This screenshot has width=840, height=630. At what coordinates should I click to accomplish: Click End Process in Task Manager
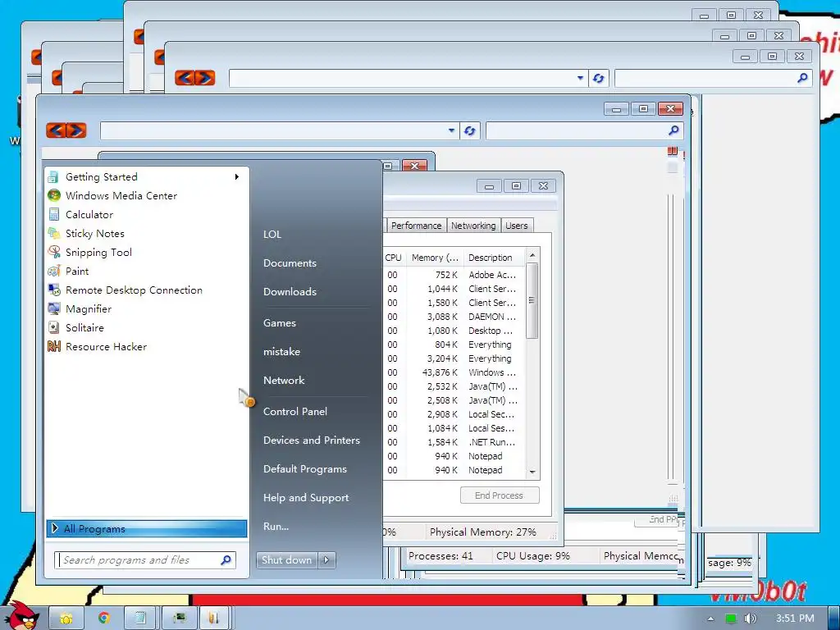pyautogui.click(x=500, y=495)
